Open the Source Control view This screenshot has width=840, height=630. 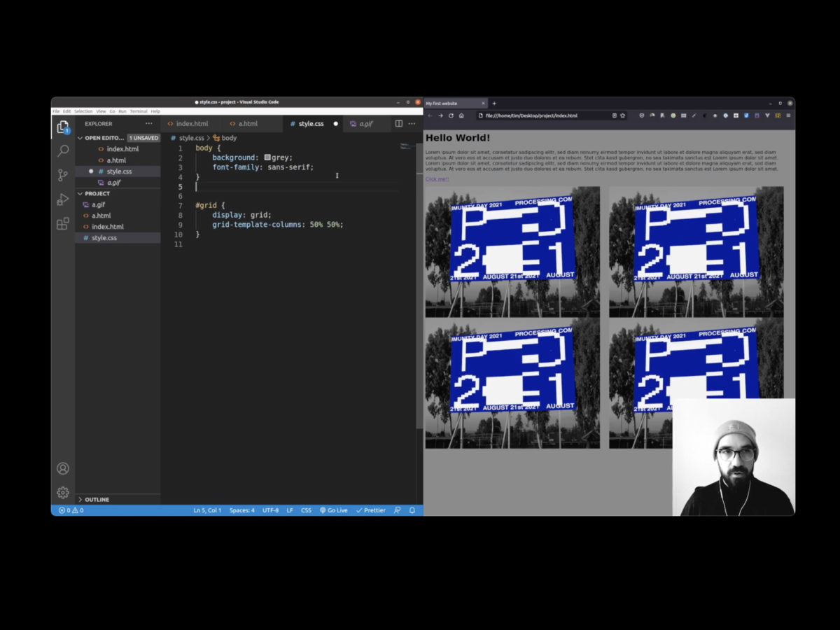pos(63,175)
